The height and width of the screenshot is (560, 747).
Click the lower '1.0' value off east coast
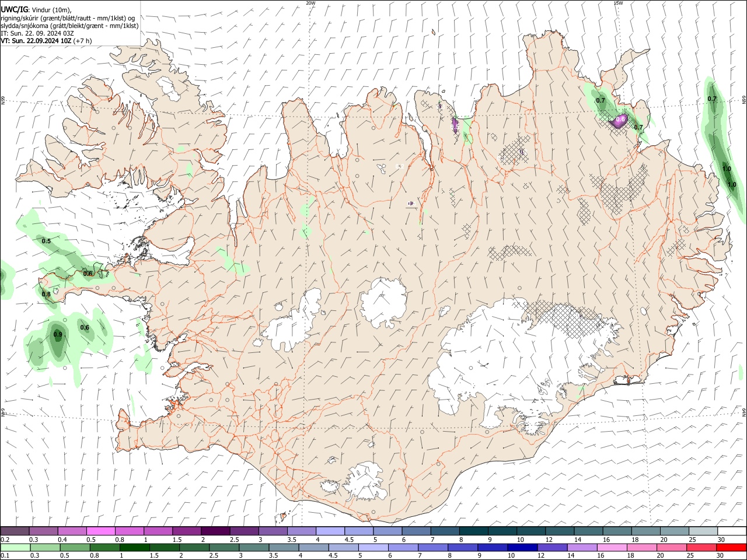pyautogui.click(x=732, y=185)
